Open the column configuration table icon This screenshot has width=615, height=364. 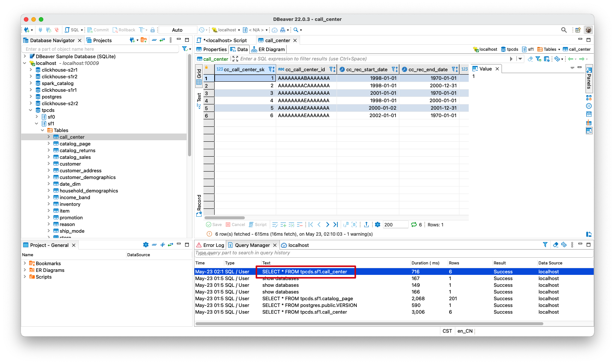[547, 59]
